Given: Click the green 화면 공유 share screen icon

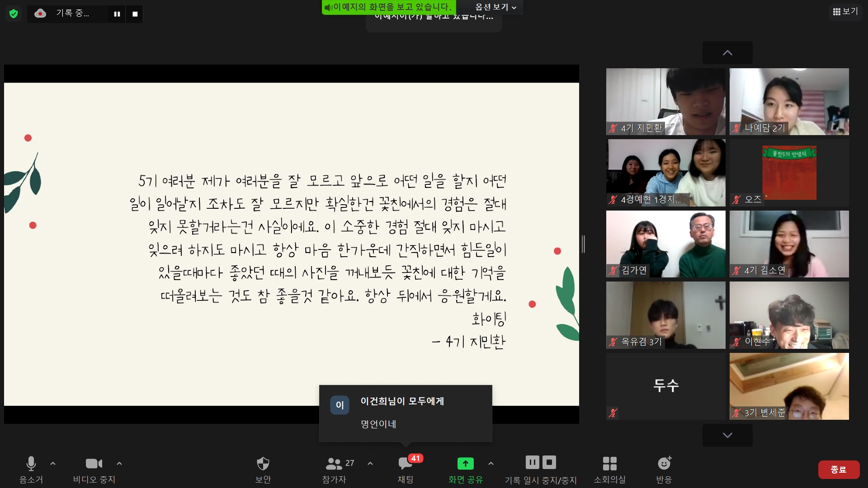Looking at the screenshot, I should [x=465, y=464].
